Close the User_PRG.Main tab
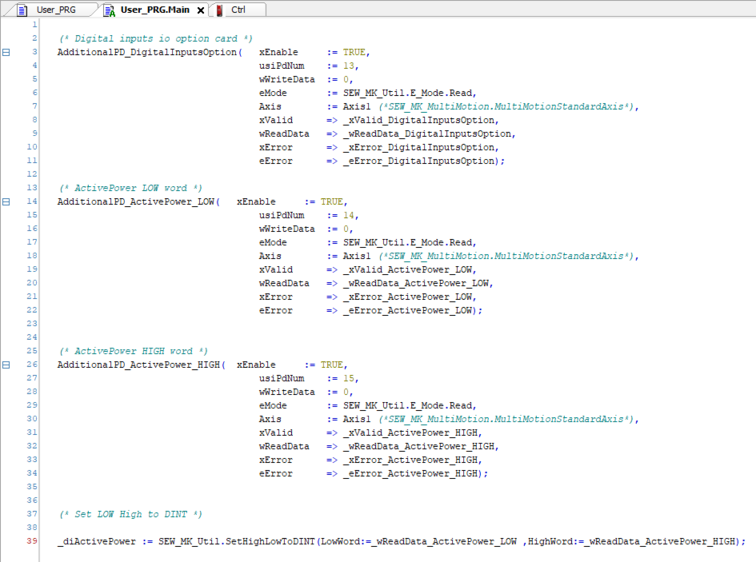 (200, 10)
